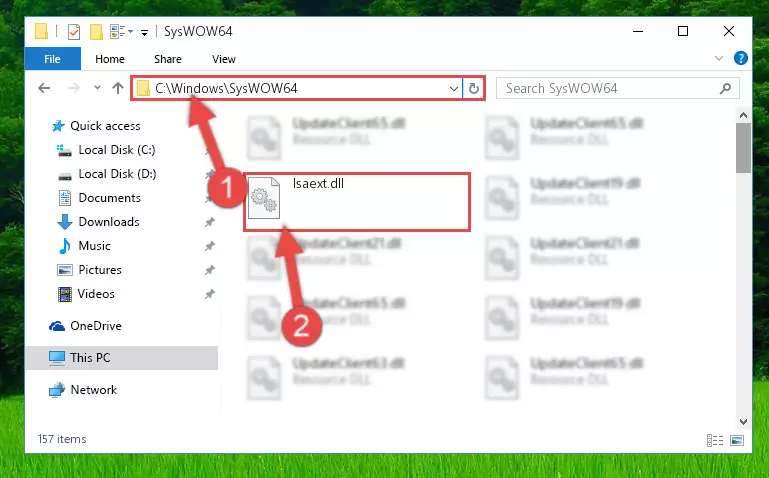
Task: Click the vertical scrollbar thumb
Action: 743,148
